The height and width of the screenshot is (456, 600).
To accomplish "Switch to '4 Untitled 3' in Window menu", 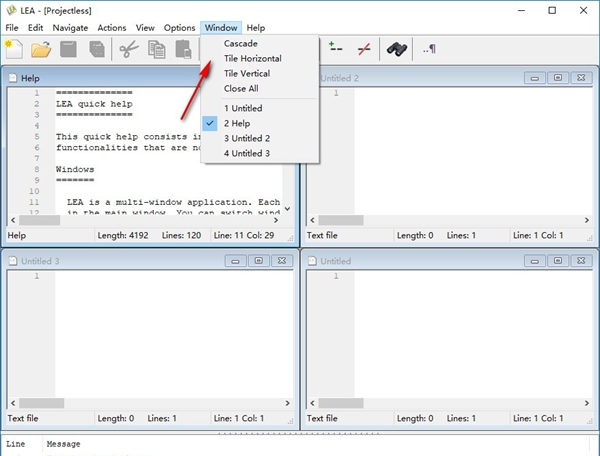I will pyautogui.click(x=260, y=153).
